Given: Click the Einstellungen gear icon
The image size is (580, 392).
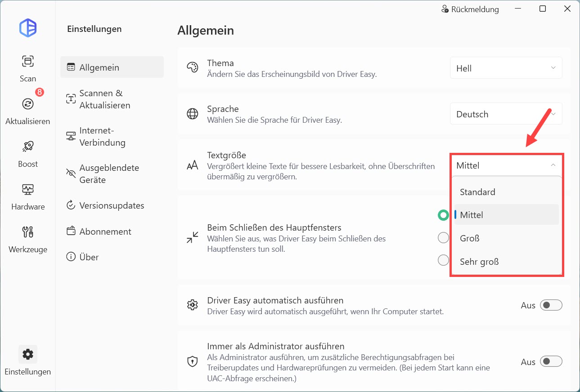Looking at the screenshot, I should (28, 354).
